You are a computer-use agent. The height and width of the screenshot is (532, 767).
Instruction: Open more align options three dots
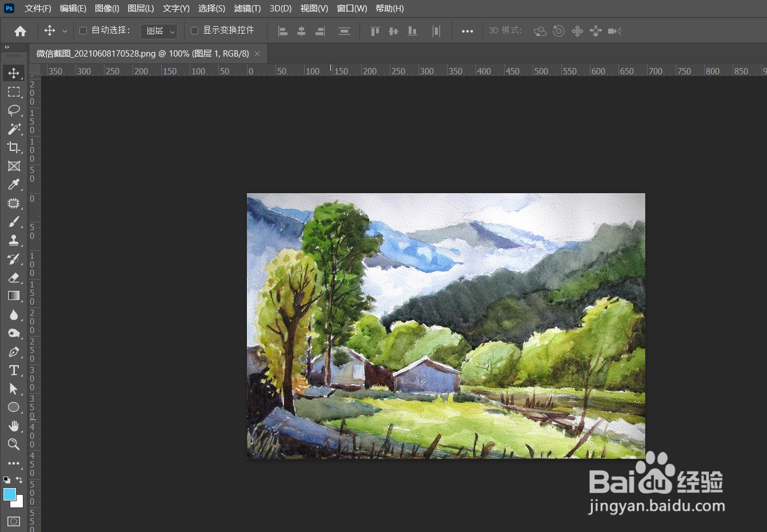468,31
